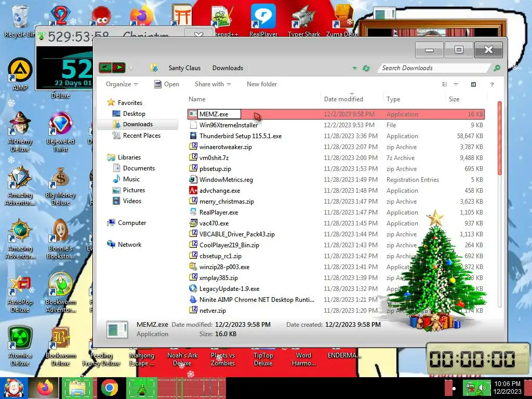The image size is (532, 399).
Task: Focus the Search Downloads field
Action: coord(435,68)
